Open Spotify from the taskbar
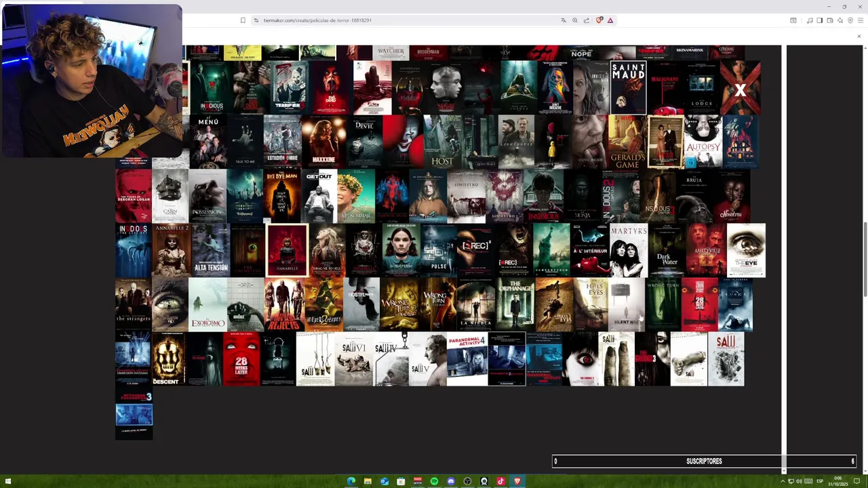Viewport: 868px width, 488px height. (434, 481)
